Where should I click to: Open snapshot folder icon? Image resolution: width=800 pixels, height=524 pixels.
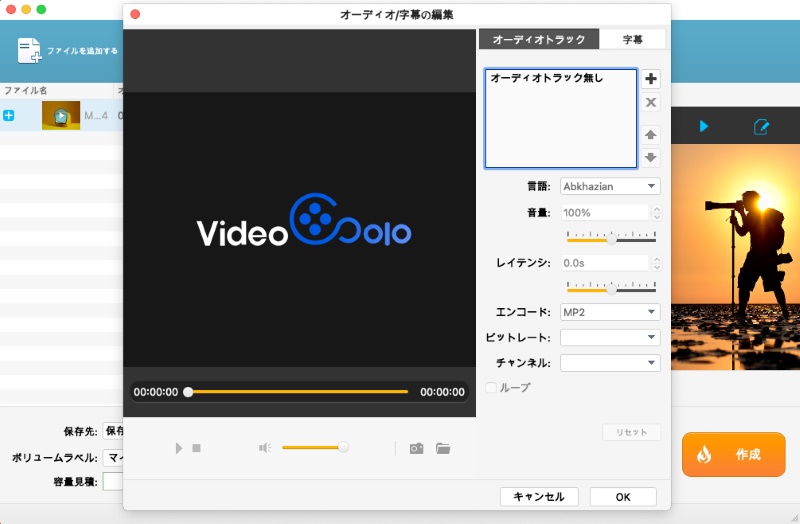[443, 448]
